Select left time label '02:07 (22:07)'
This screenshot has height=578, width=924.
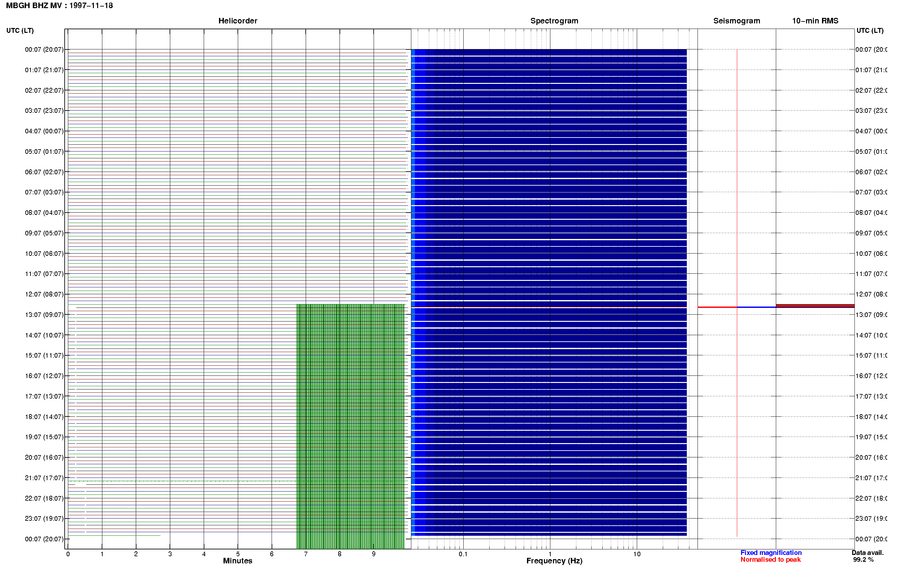[x=44, y=90]
